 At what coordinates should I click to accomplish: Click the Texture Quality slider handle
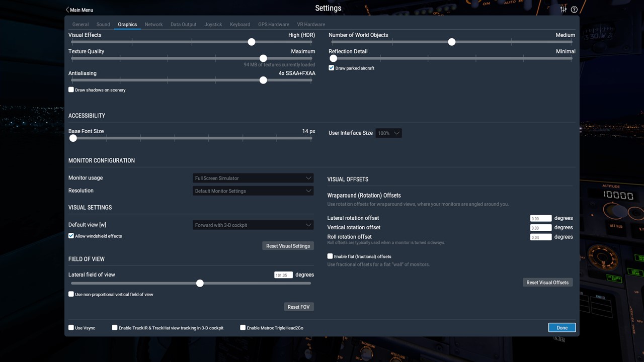[x=263, y=58]
